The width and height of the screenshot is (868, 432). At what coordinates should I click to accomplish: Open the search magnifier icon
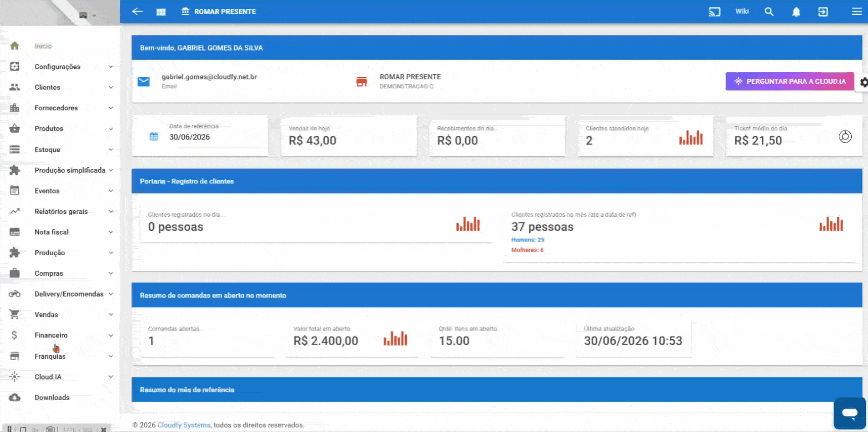769,12
